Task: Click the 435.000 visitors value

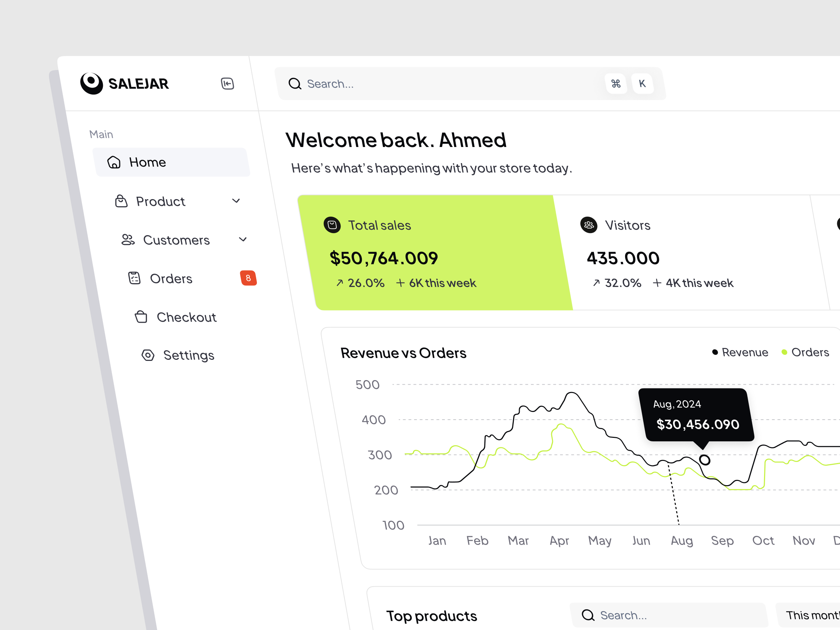Action: [x=623, y=258]
